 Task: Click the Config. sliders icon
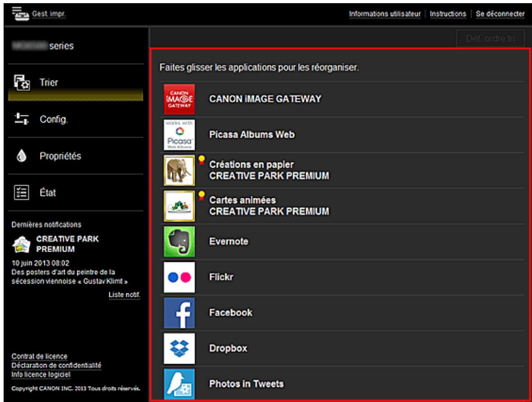point(22,119)
